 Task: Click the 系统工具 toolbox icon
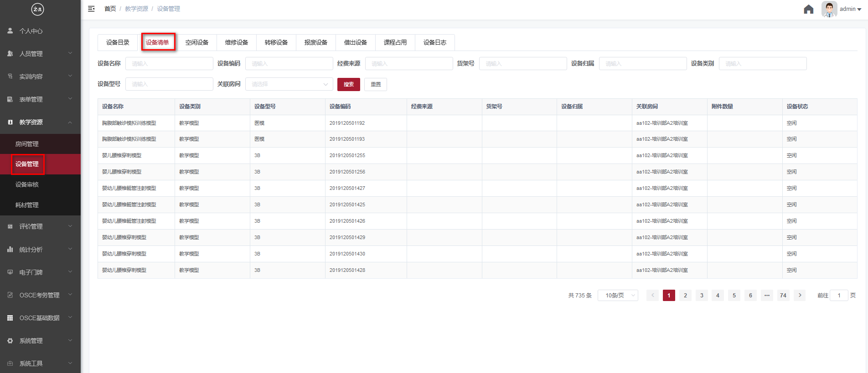click(x=10, y=363)
